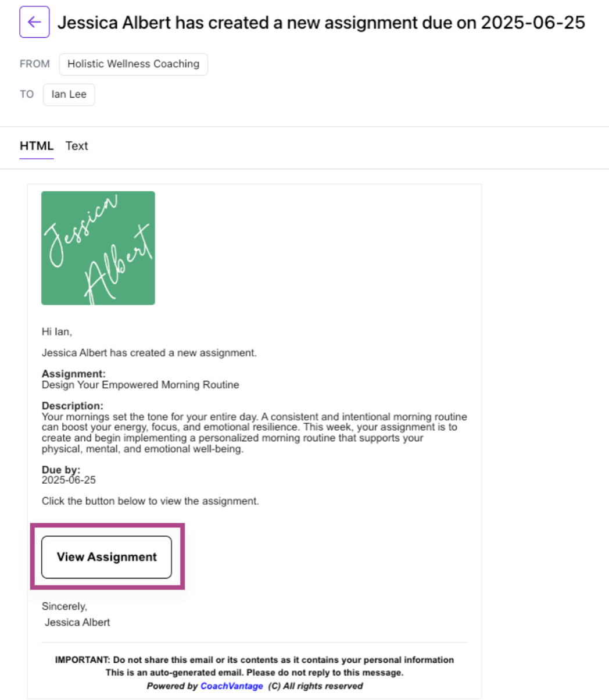Go back using the left arrow icon
The image size is (609, 700).
pos(34,22)
